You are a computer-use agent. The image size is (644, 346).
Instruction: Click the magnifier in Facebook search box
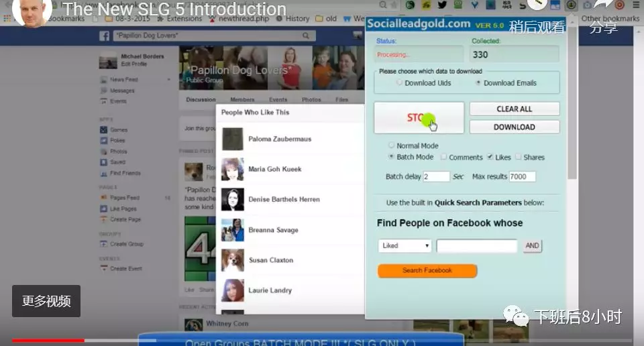click(x=306, y=36)
